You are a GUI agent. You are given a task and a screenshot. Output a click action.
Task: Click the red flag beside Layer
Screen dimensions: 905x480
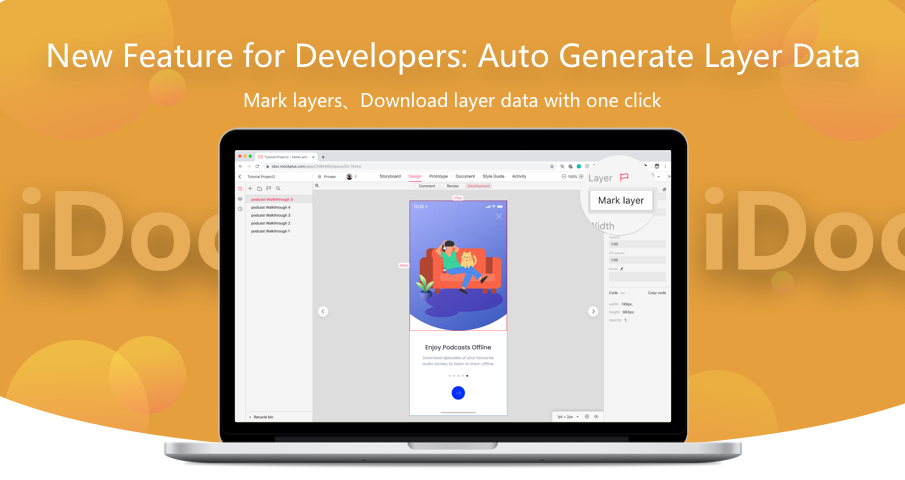pos(624,177)
